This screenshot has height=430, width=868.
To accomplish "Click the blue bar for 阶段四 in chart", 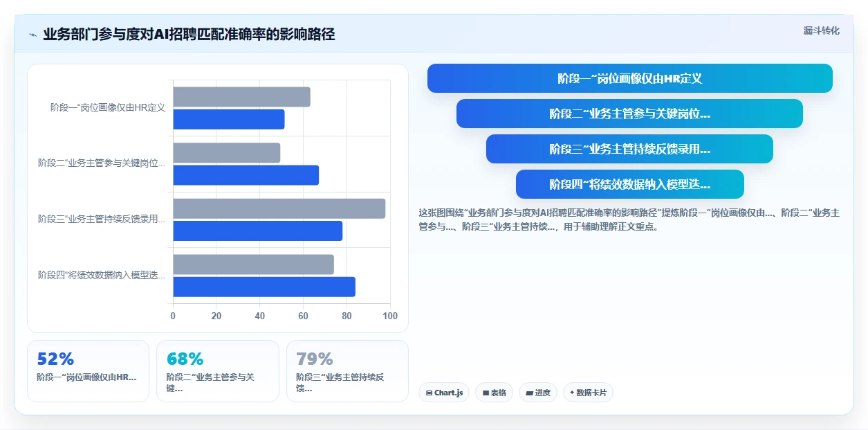I will (264, 287).
